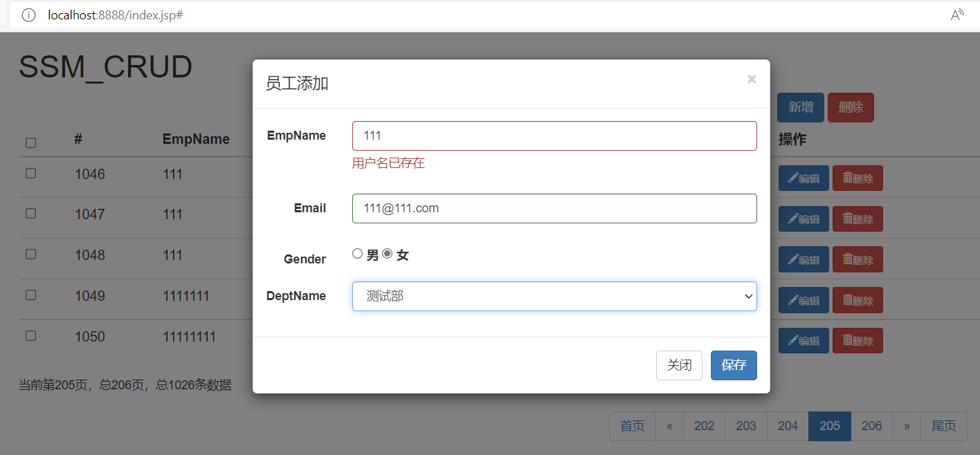Click the 保存 button in the dialog

point(734,365)
